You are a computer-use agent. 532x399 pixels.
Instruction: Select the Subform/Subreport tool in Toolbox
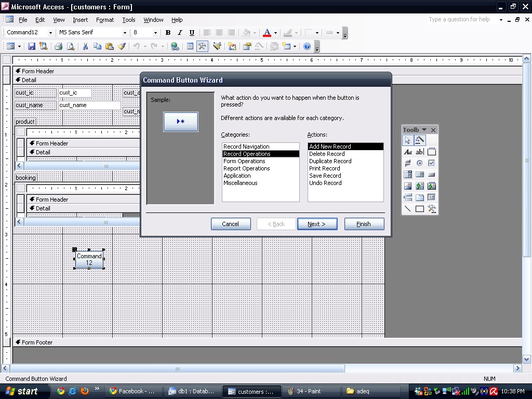(x=432, y=197)
